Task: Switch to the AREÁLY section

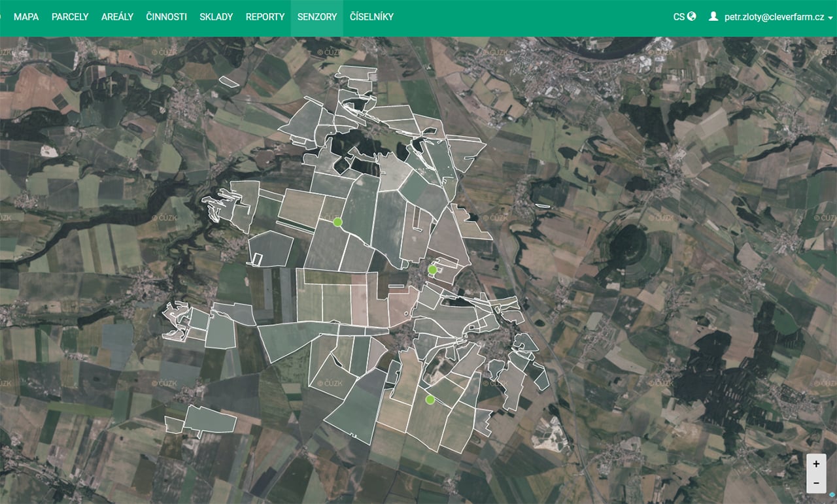Action: (x=117, y=17)
